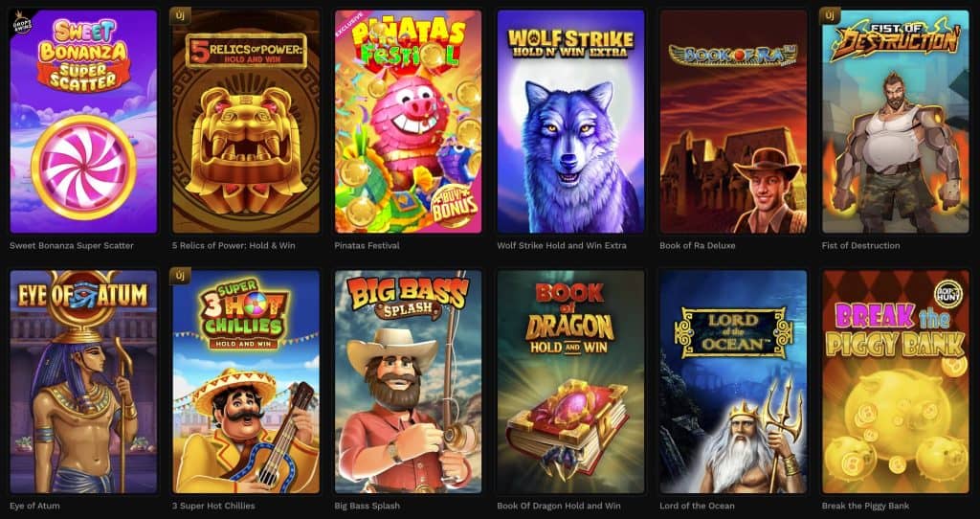Open the Lord of the Ocean thumbnail
Screen dimensions: 980x519
(733, 381)
